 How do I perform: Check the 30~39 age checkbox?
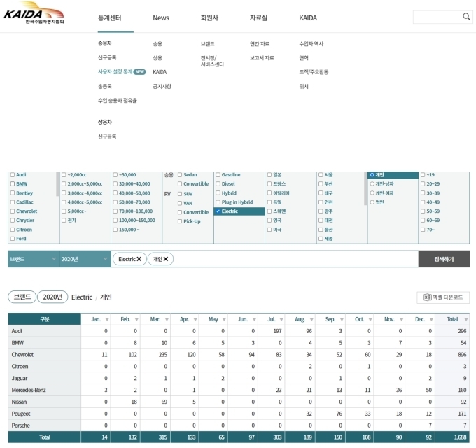(423, 193)
